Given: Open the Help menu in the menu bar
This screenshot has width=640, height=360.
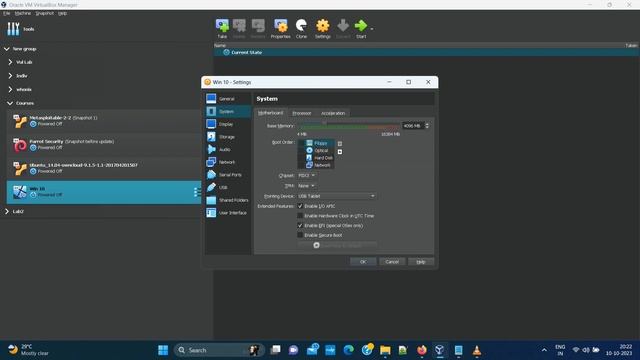Looking at the screenshot, I should (62, 13).
